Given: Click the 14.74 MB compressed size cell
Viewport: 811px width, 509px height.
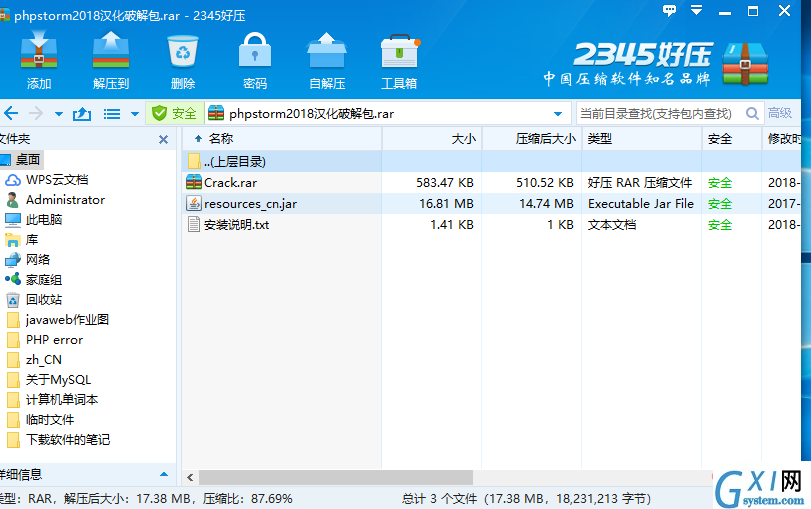Looking at the screenshot, I should point(546,204).
